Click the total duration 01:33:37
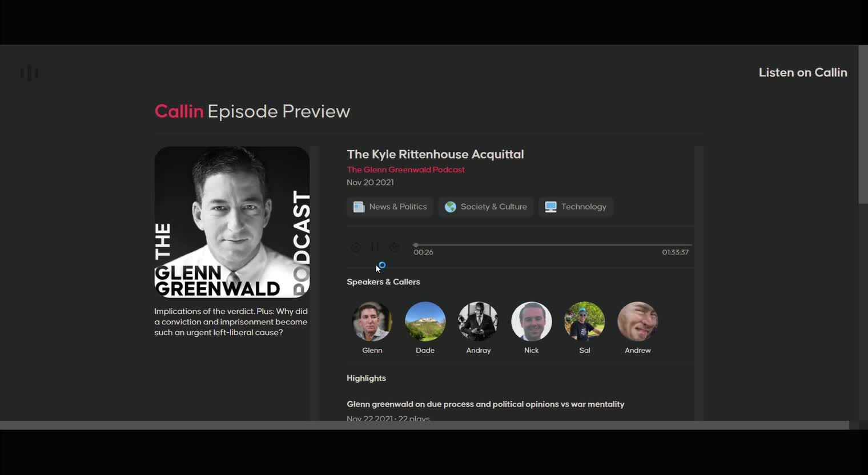The width and height of the screenshot is (868, 475). (x=675, y=252)
